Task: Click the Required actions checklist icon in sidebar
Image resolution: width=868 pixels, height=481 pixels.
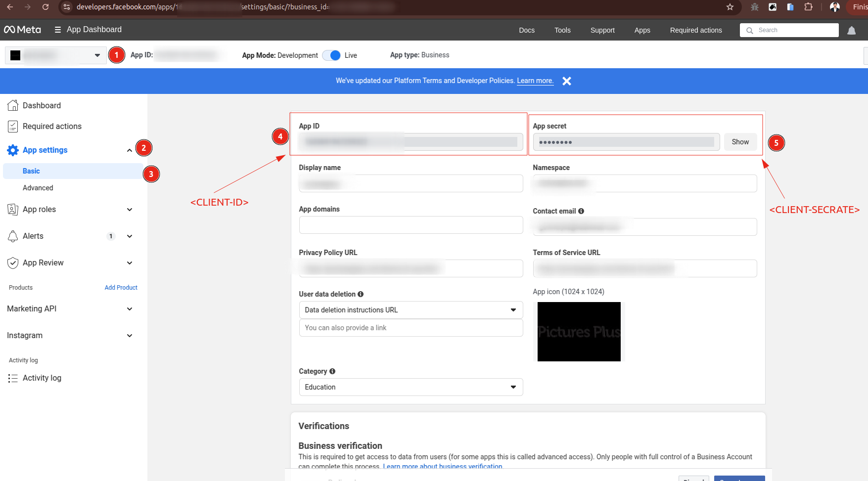Action: pyautogui.click(x=13, y=127)
